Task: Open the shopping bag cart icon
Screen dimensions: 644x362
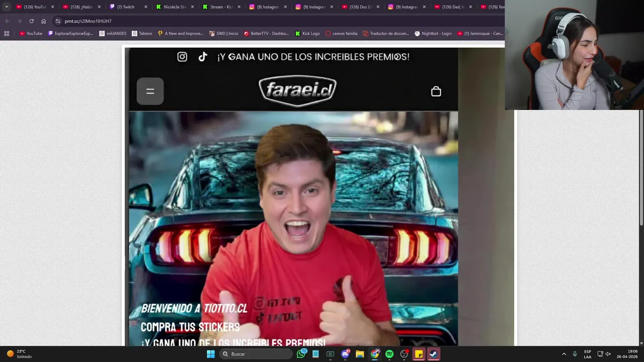Action: [x=436, y=91]
